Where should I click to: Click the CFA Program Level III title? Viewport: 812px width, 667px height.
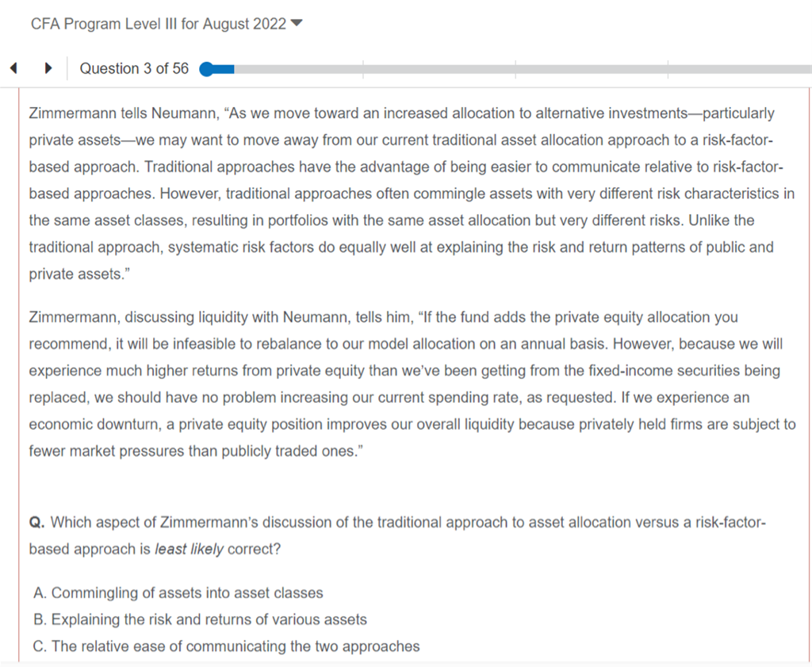(158, 24)
